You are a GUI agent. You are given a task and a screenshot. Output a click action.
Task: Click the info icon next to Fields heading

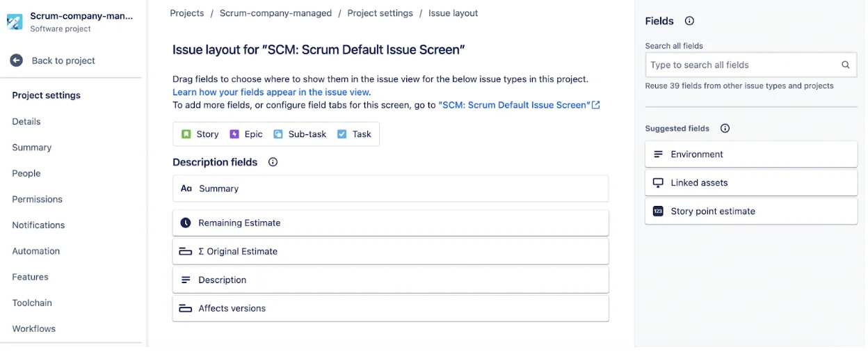[x=689, y=21]
